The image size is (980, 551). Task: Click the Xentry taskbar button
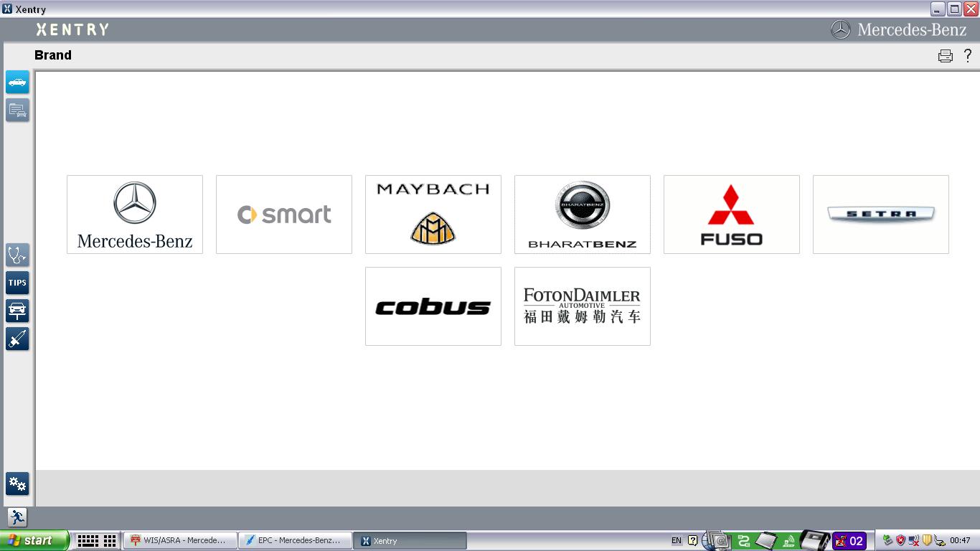(x=410, y=540)
